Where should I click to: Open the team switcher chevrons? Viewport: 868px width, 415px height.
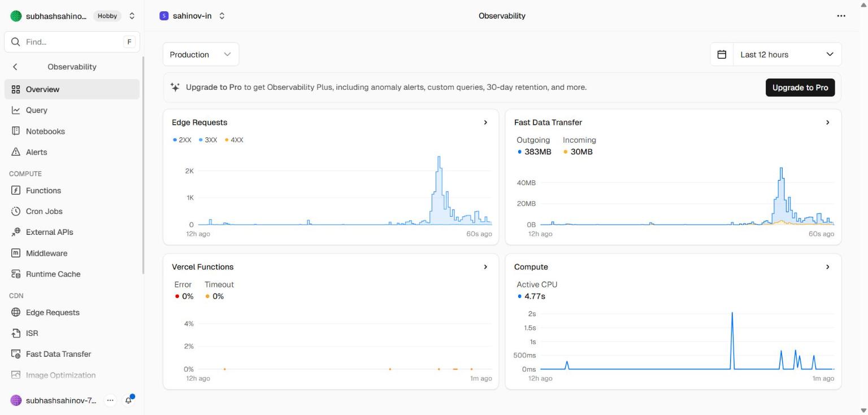[132, 16]
